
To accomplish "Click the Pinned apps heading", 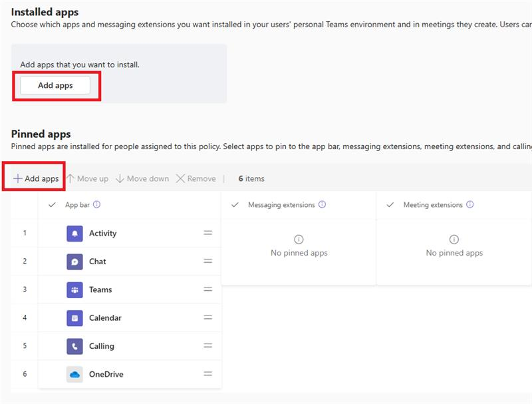I will [x=41, y=134].
